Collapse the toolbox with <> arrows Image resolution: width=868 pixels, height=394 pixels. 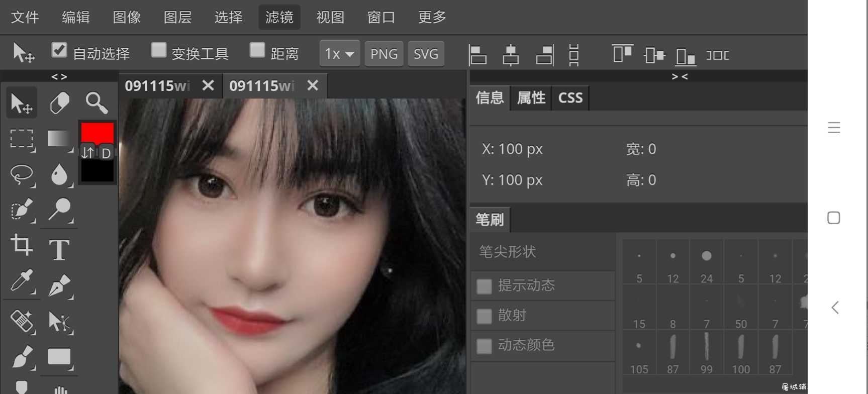(59, 76)
